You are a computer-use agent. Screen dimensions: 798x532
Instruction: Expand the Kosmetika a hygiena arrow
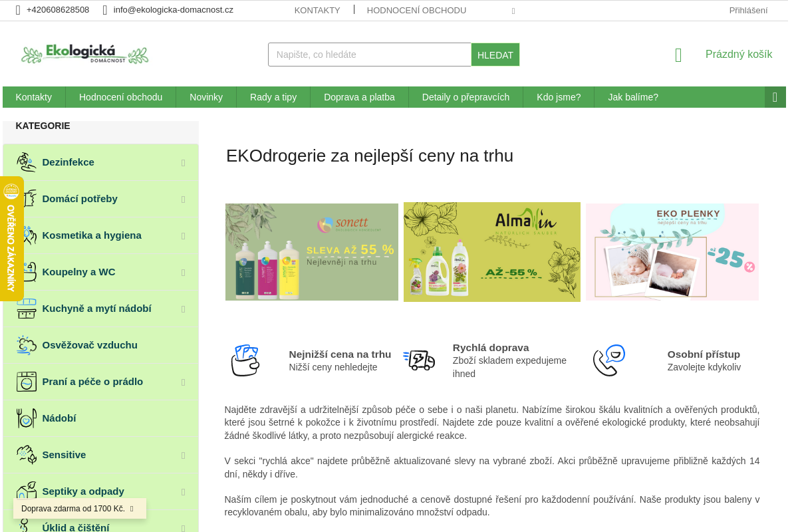[x=184, y=235]
